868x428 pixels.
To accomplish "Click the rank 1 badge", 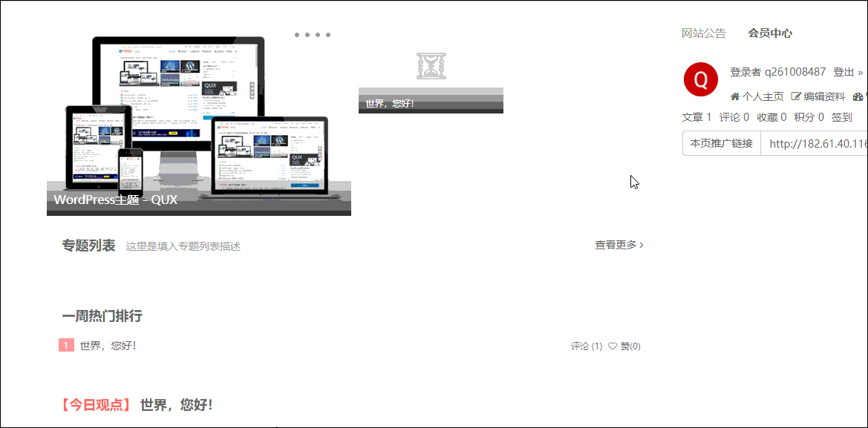I will click(66, 346).
